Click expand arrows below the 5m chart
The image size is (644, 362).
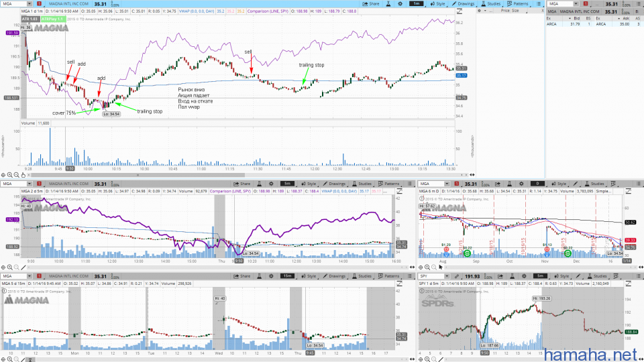pyautogui.click(x=412, y=267)
